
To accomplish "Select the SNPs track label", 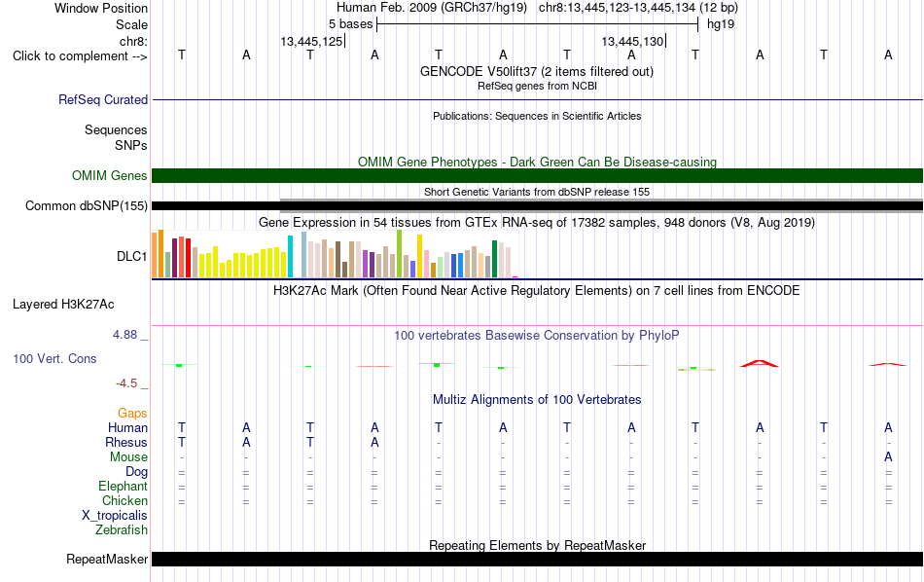I will click(x=131, y=145).
